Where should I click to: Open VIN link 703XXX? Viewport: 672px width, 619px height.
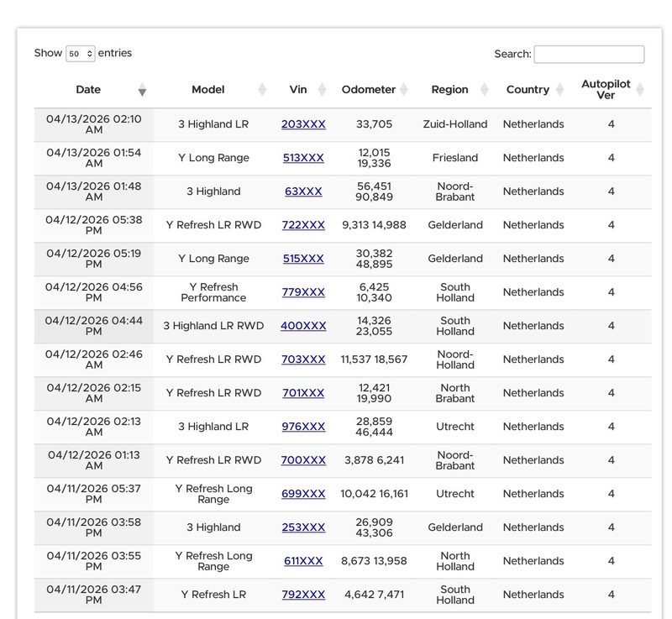pyautogui.click(x=303, y=359)
